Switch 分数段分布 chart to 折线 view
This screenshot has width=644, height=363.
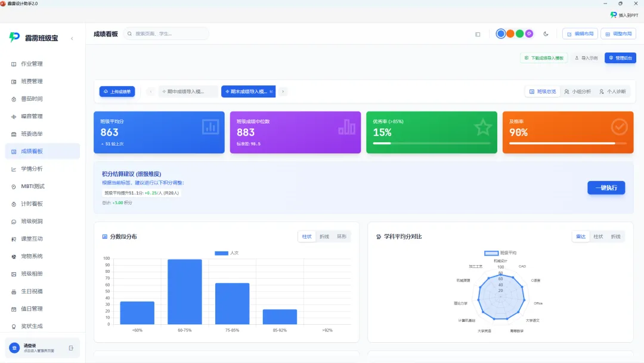point(324,236)
